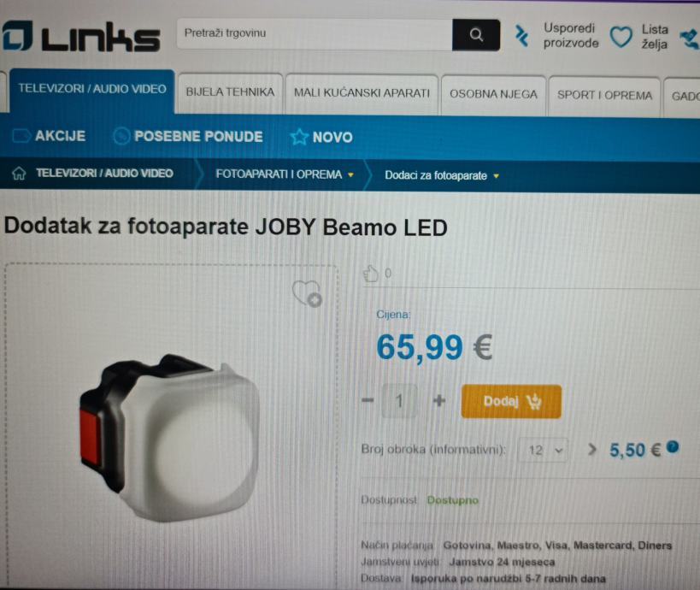Open the Usporedi proizvode compare icon
700x590 pixels.
(521, 36)
